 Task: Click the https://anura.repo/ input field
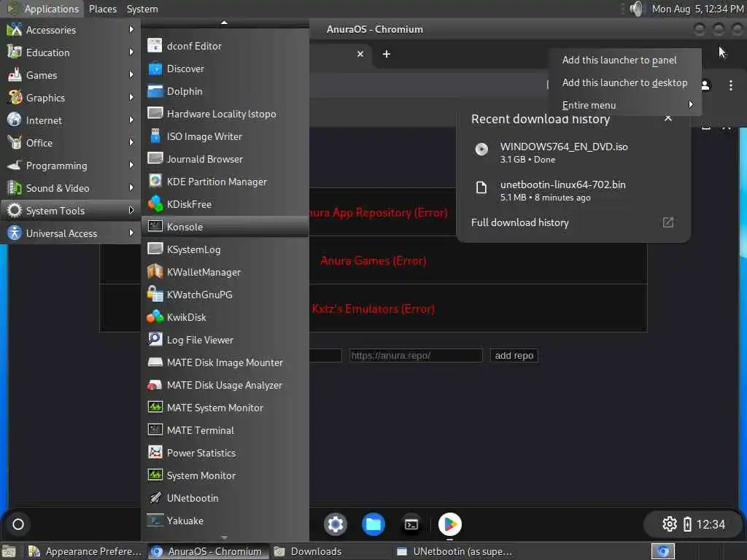tap(415, 355)
